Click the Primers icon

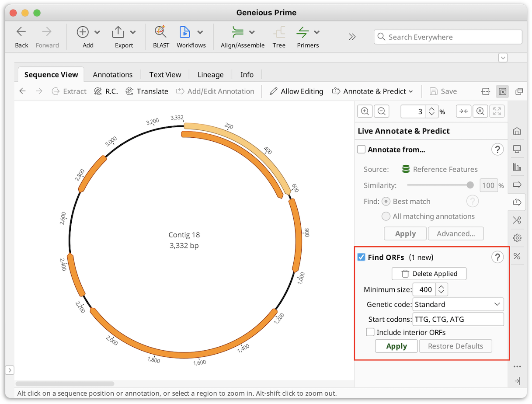pos(303,32)
